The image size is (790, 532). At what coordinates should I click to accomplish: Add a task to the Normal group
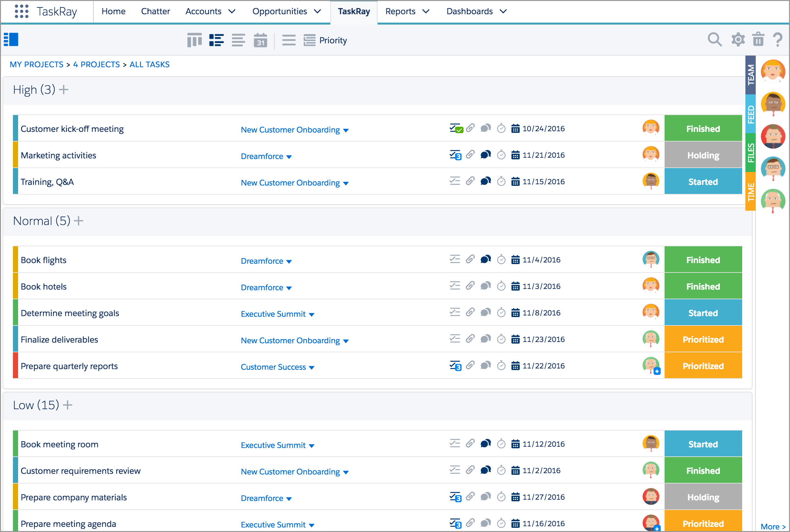pos(79,221)
